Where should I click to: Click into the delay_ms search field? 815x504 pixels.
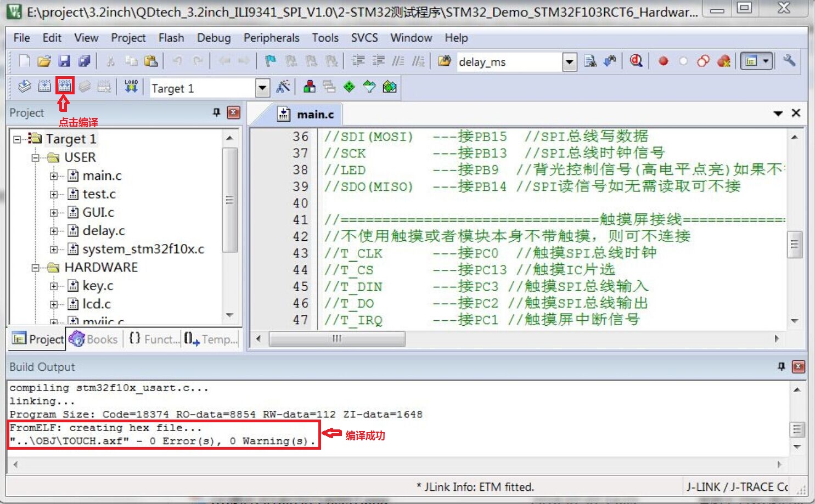508,62
